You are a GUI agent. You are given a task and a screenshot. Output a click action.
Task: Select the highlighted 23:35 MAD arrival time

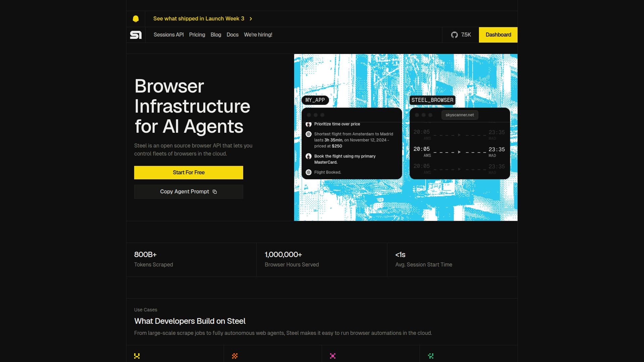tap(496, 152)
